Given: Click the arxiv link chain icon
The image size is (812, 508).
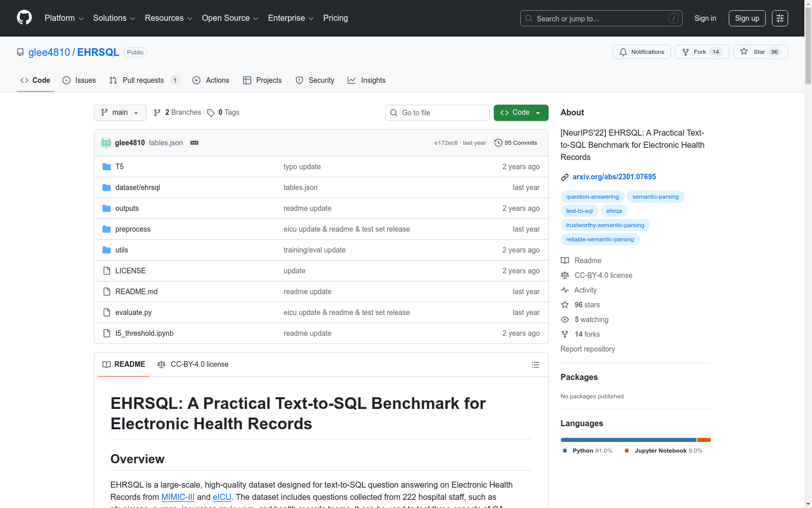Looking at the screenshot, I should pyautogui.click(x=565, y=177).
